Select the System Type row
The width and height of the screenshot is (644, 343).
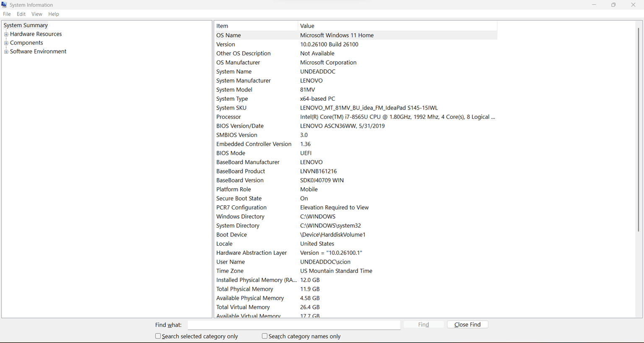click(356, 99)
